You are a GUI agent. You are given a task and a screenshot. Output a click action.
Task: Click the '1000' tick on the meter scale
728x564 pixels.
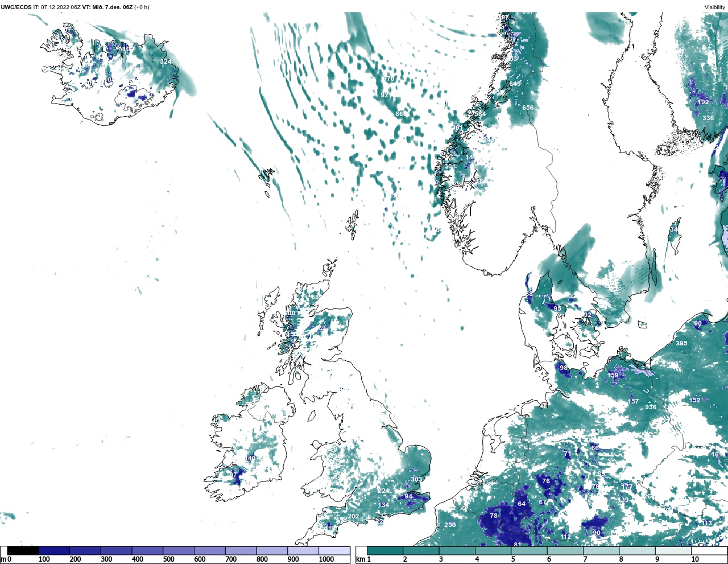[326, 559]
